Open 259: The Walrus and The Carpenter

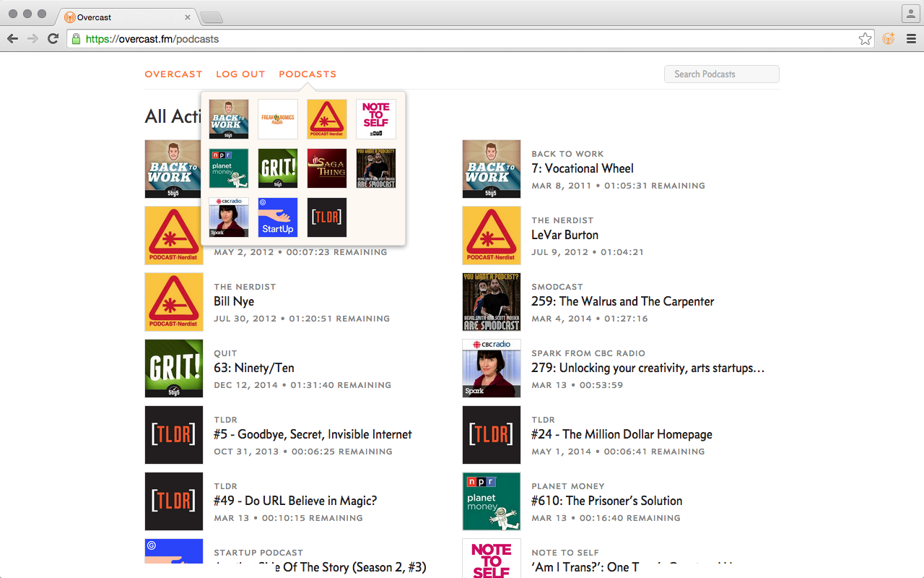(623, 301)
